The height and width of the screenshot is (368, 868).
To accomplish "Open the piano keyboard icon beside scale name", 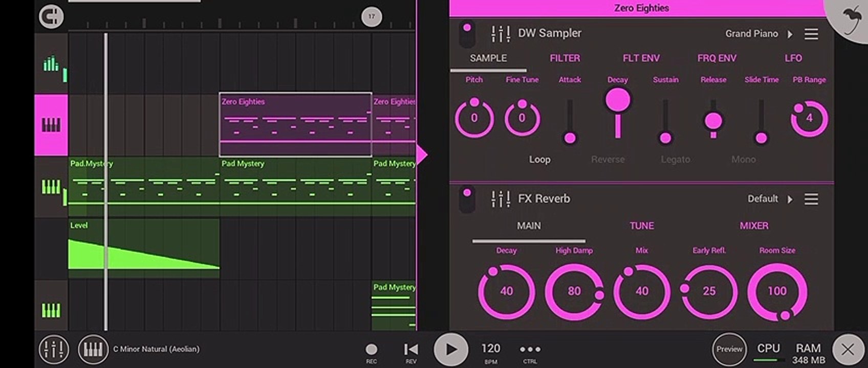I will tap(93, 350).
